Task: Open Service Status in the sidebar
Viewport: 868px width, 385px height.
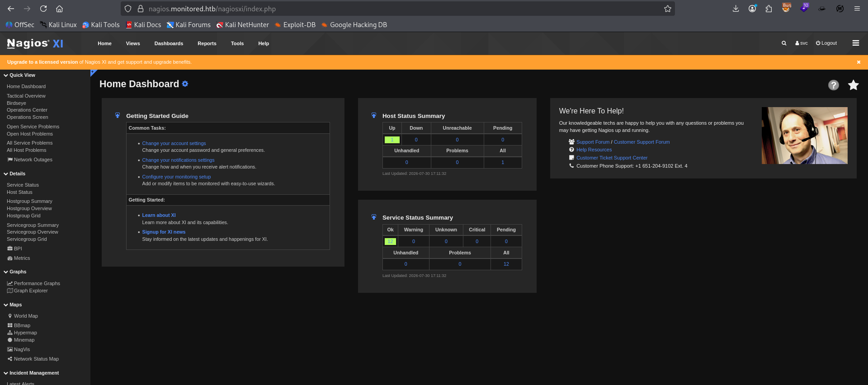Action: 23,185
